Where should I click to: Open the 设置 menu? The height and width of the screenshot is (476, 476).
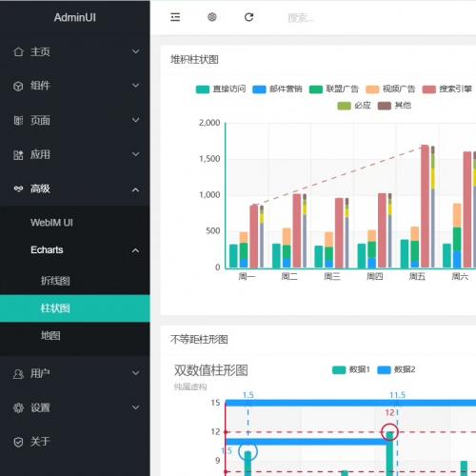(75, 407)
